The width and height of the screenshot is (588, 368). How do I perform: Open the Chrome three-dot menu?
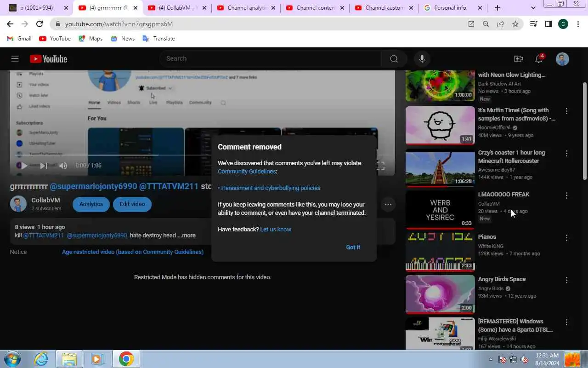578,24
